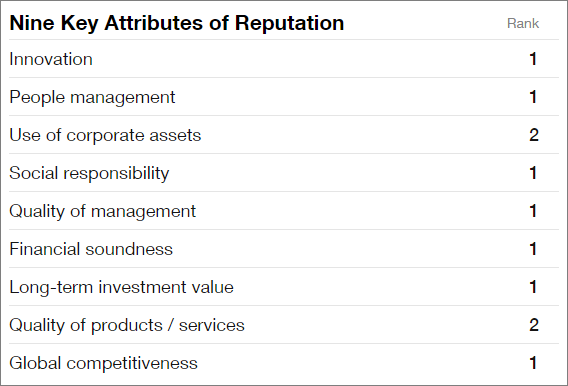This screenshot has width=568, height=386.
Task: Click the Global competitiveness label
Action: pos(104,363)
